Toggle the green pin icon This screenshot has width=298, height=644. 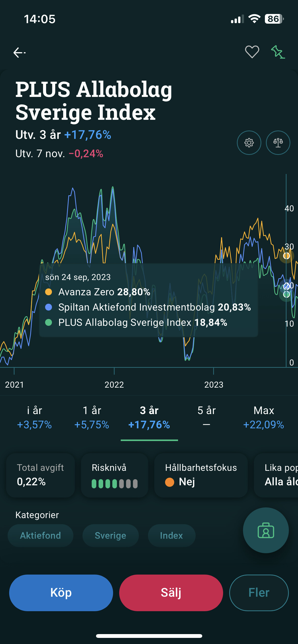coord(278,52)
